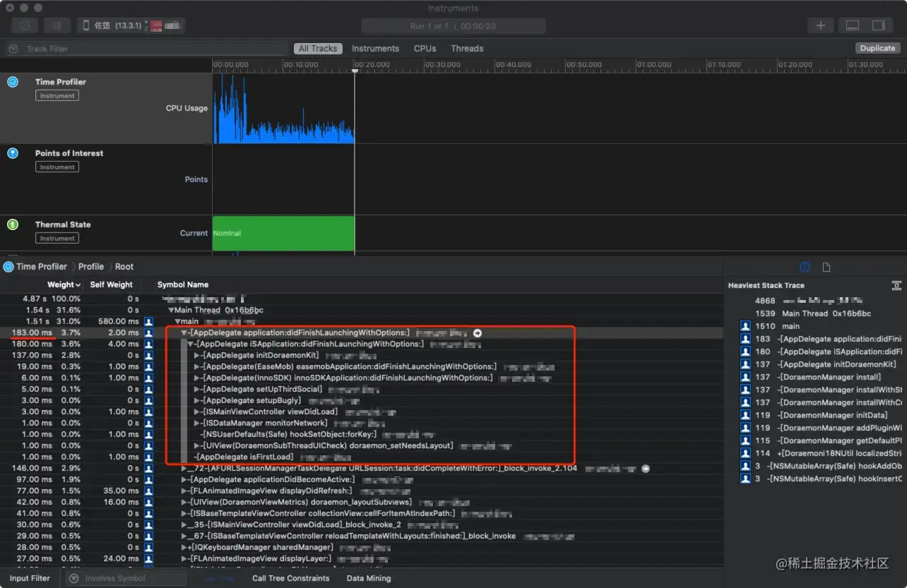The width and height of the screenshot is (907, 588).
Task: Toggle the Heaviest Stack Trace collapse icon
Action: [896, 285]
